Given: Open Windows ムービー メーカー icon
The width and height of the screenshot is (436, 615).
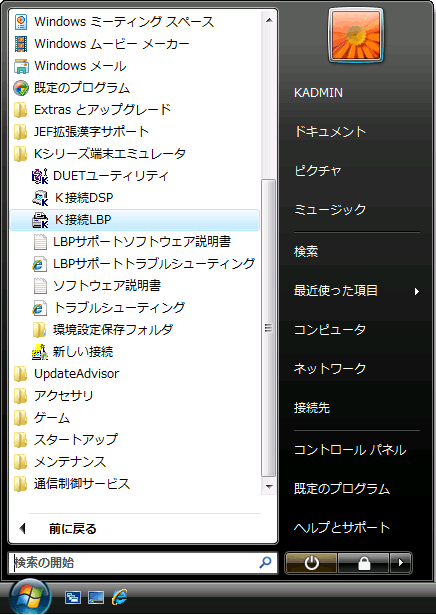Looking at the screenshot, I should (21, 44).
